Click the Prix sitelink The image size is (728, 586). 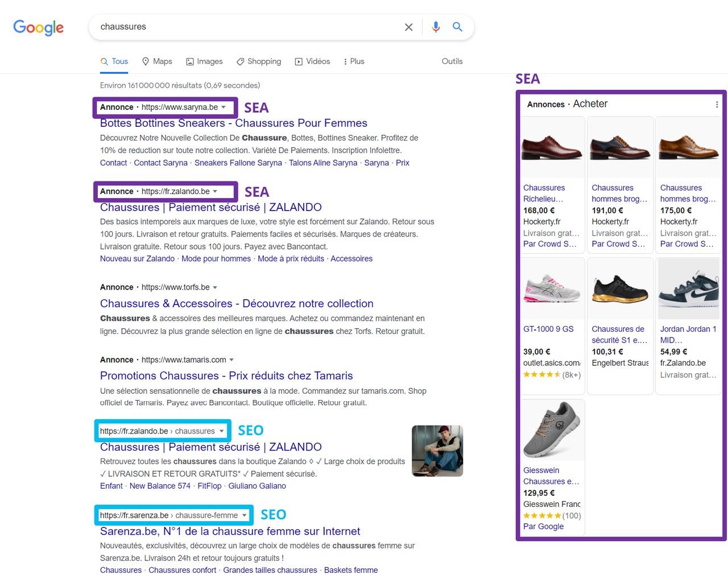coord(403,163)
